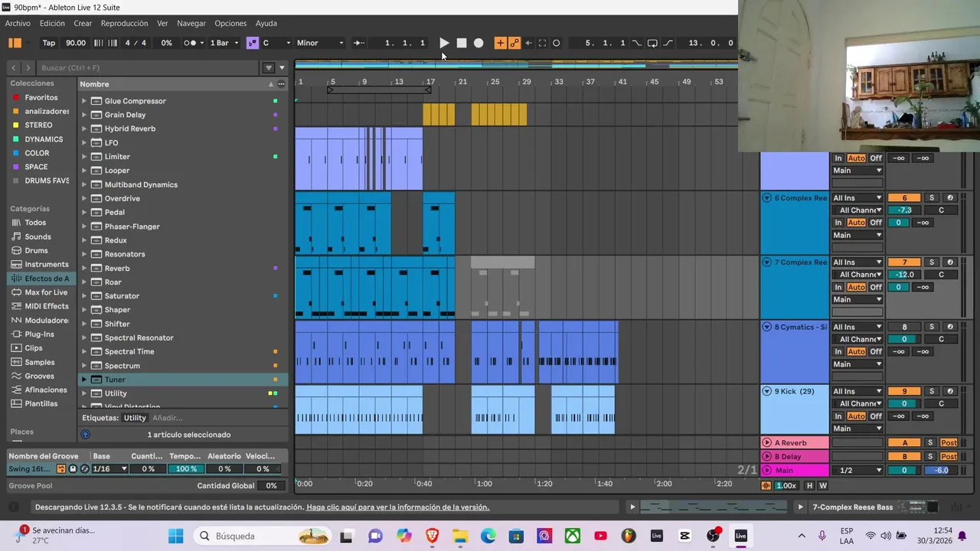
Task: Open the Drums category
Action: pos(36,250)
